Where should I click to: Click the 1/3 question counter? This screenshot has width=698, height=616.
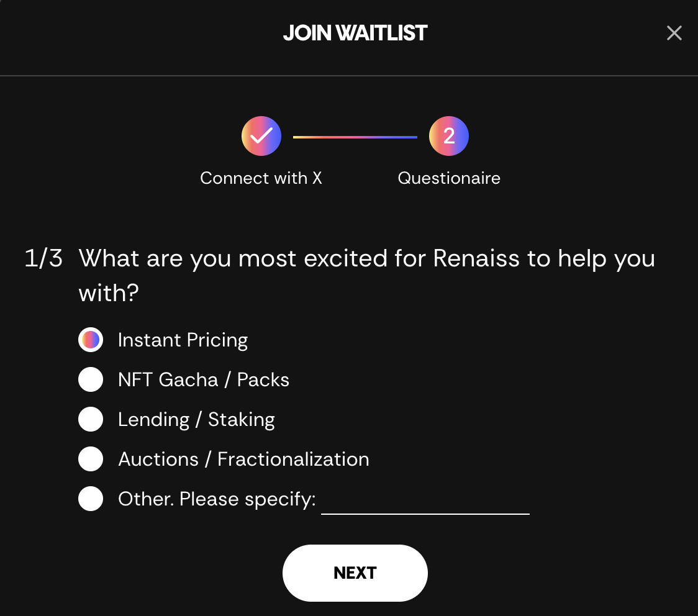click(x=43, y=258)
